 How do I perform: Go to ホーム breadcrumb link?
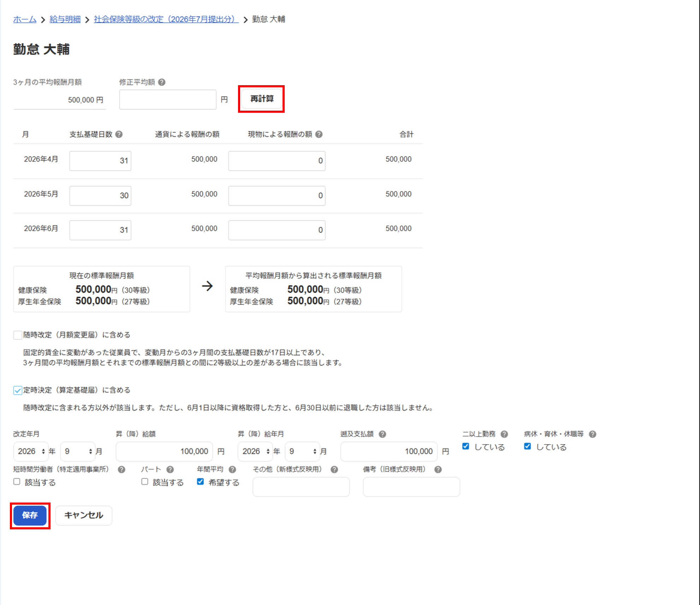pyautogui.click(x=25, y=19)
